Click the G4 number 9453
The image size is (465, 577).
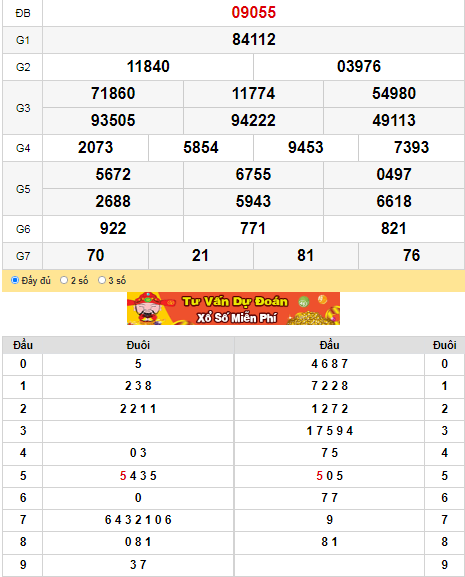306,148
